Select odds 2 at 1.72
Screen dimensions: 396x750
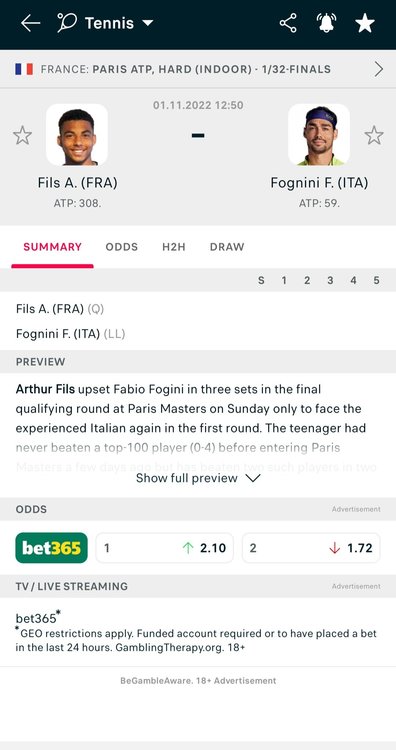click(311, 548)
